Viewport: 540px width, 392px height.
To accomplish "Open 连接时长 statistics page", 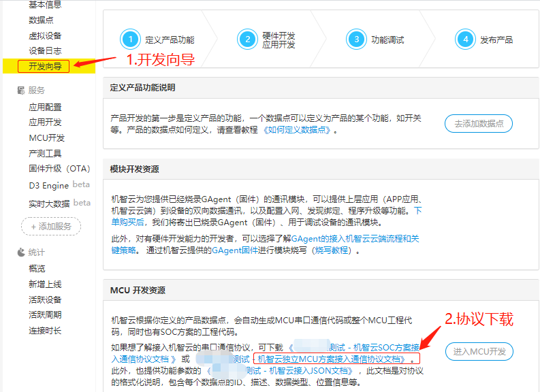I will click(x=45, y=330).
